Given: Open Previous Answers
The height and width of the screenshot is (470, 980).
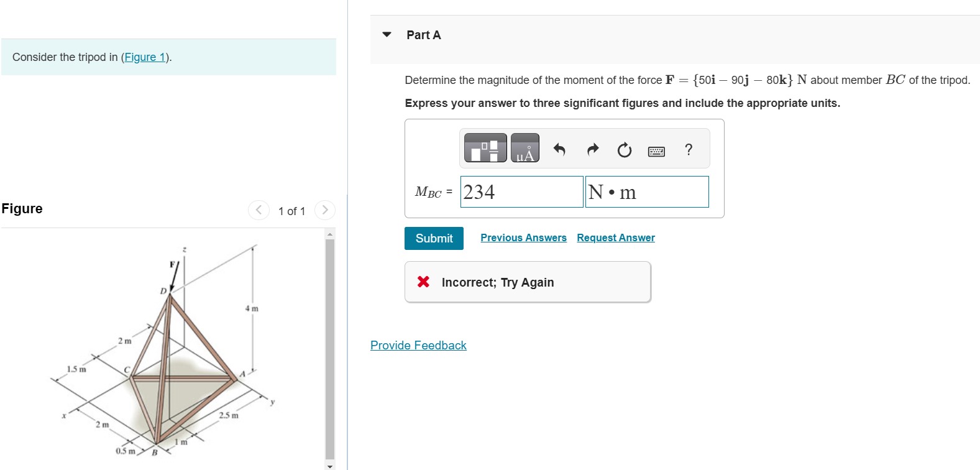Looking at the screenshot, I should click(x=523, y=237).
